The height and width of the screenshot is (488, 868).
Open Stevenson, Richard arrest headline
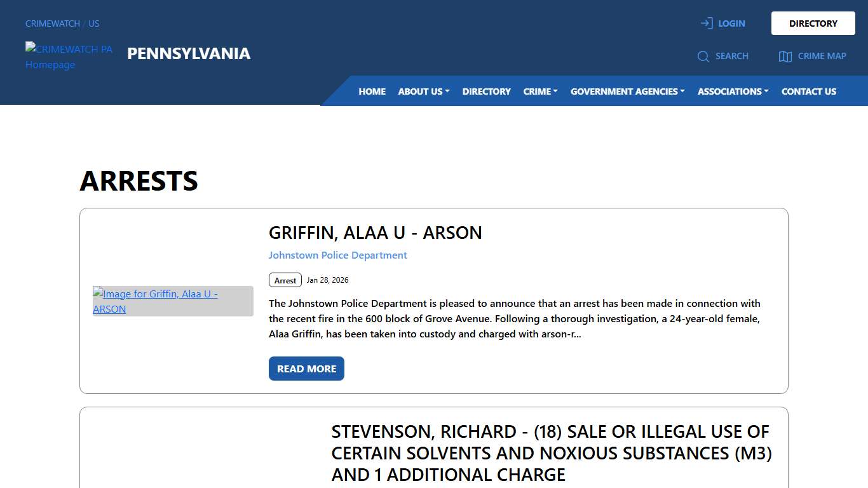[x=552, y=453]
